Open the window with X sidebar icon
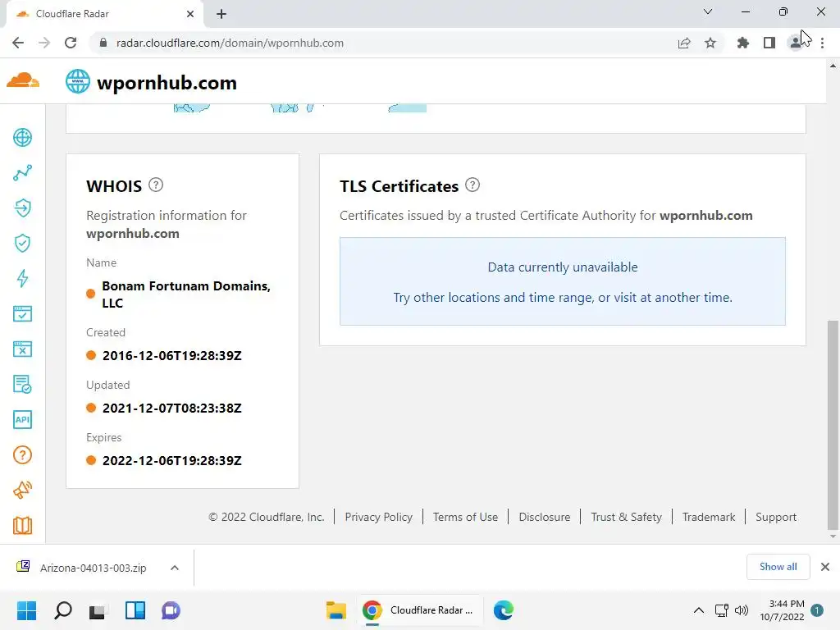The image size is (840, 630). coord(22,349)
